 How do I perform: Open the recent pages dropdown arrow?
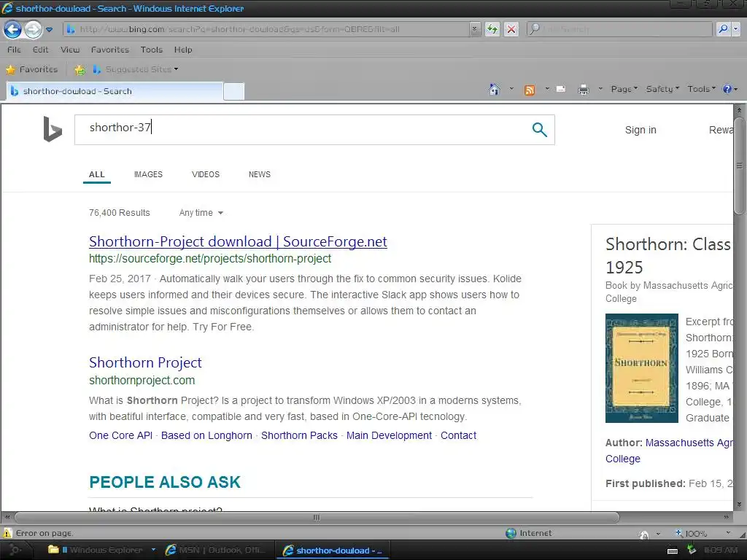49,29
